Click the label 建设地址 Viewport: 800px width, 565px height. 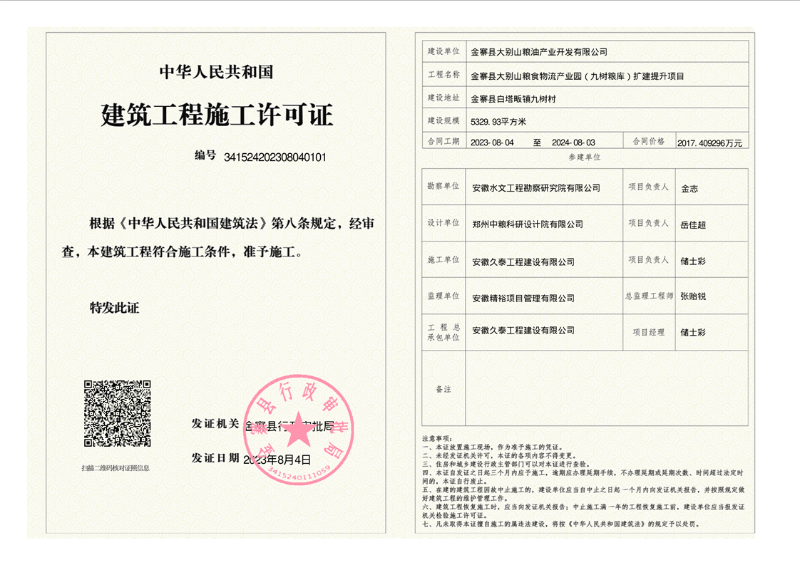[443, 97]
